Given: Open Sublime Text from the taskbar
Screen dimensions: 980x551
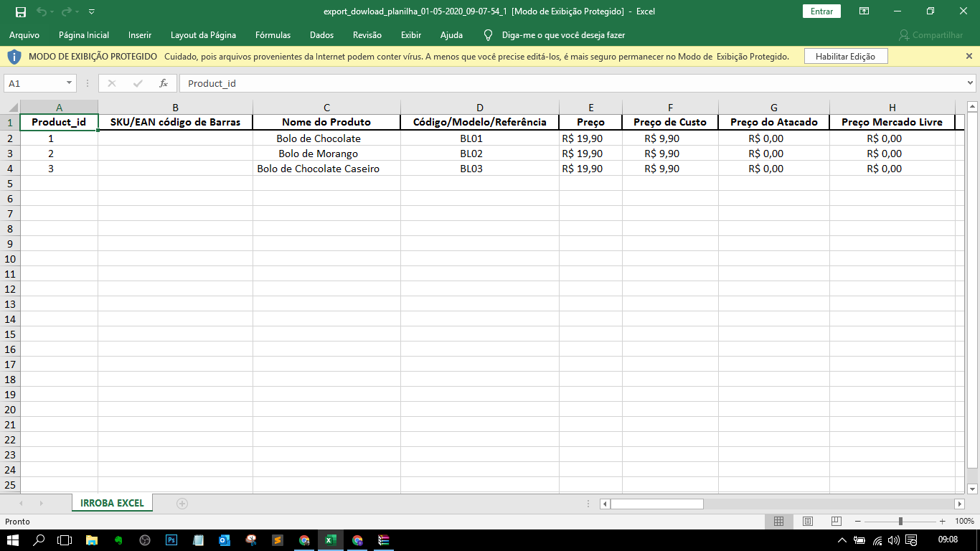Looking at the screenshot, I should pos(278,540).
